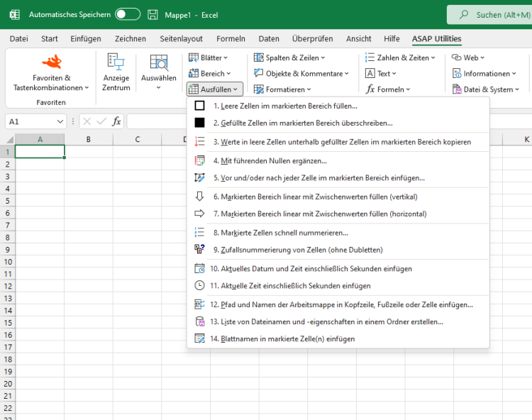
Task: Choose linear mit Zwischenwerten füllen (horizontal)
Action: 338,214
